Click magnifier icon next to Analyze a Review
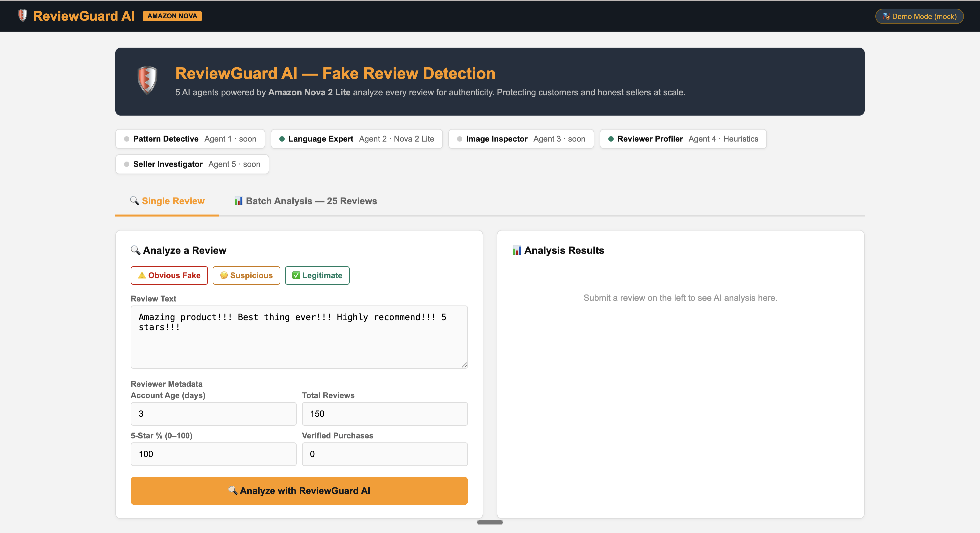 [135, 250]
